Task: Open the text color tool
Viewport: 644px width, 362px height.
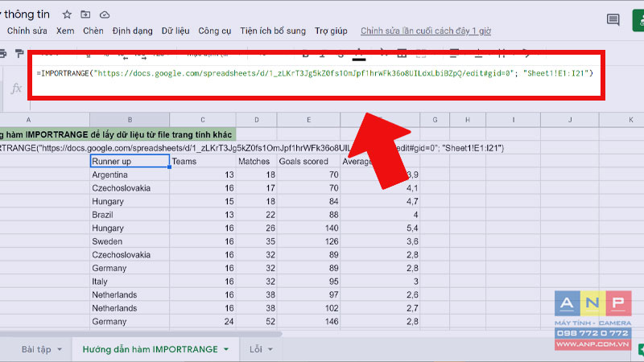Action: 358,55
